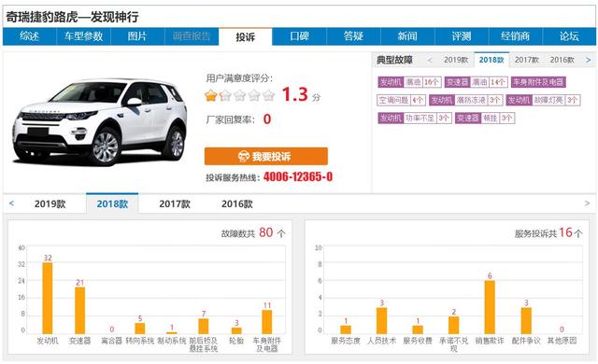
Task: Click the 制动系统 axis label
Action: click(172, 341)
